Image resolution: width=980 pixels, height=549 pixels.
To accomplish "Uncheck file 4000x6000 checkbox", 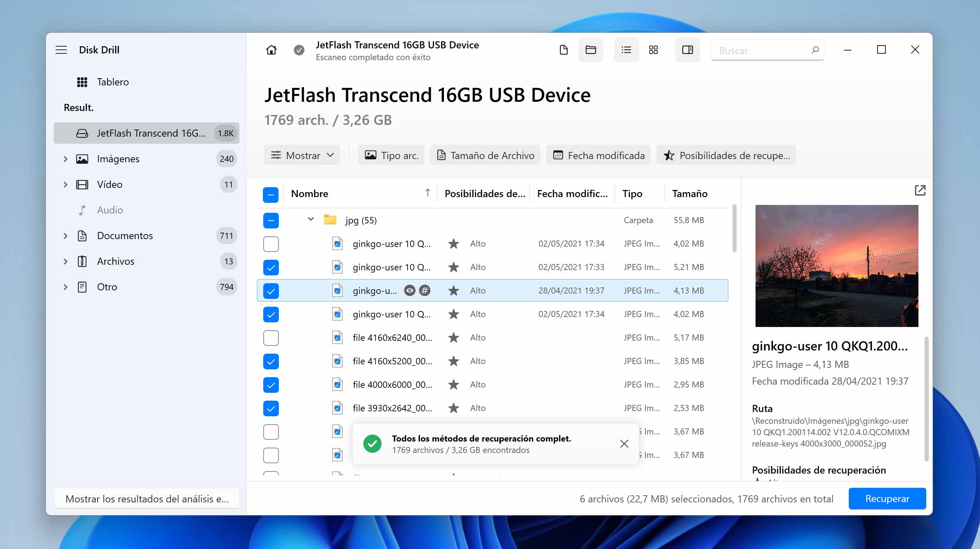I will click(270, 385).
